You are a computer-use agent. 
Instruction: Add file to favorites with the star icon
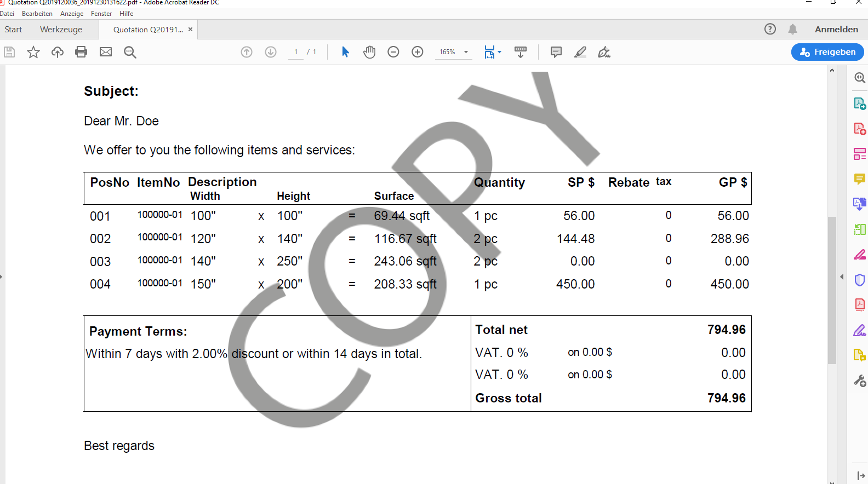[x=33, y=52]
